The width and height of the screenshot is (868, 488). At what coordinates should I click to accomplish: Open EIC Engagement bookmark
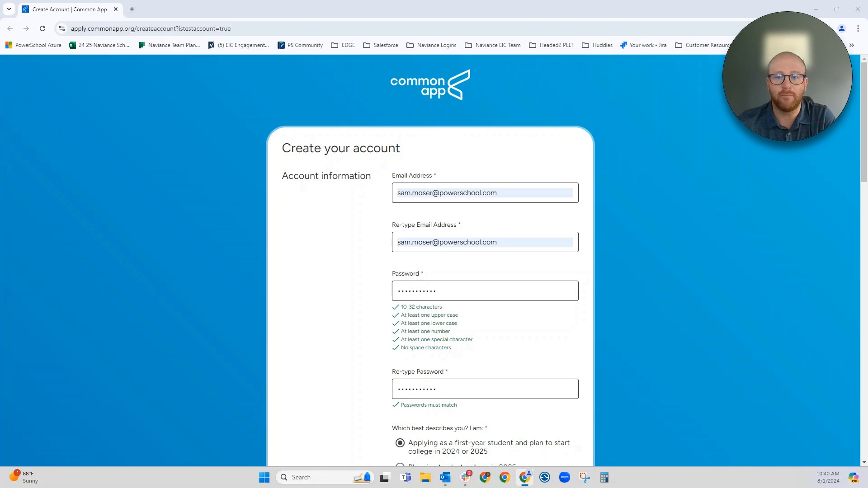(x=238, y=45)
